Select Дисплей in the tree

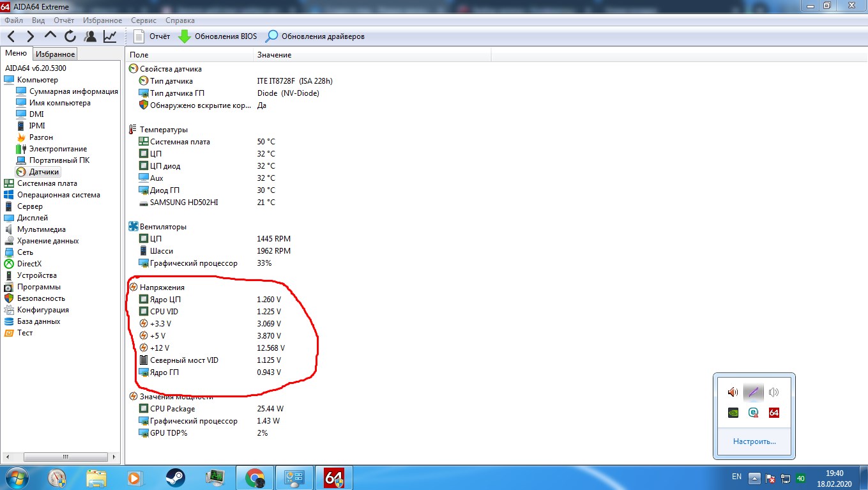click(26, 218)
